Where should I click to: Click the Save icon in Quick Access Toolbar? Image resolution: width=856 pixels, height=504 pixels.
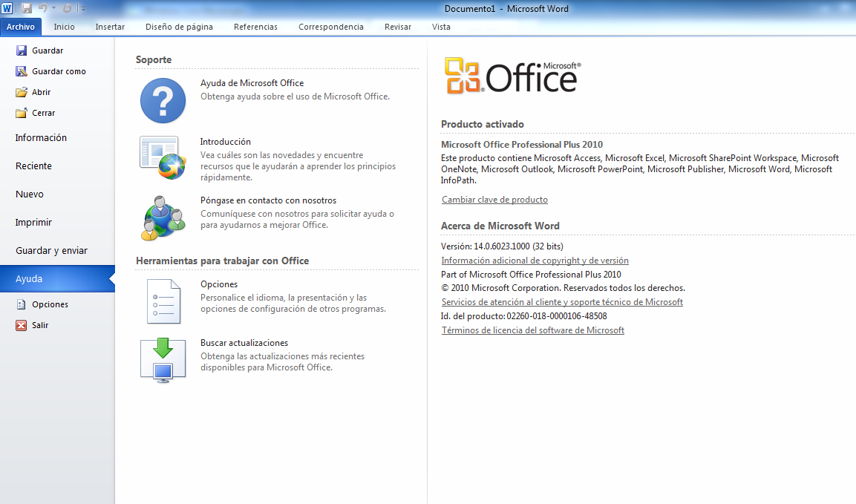pos(27,8)
